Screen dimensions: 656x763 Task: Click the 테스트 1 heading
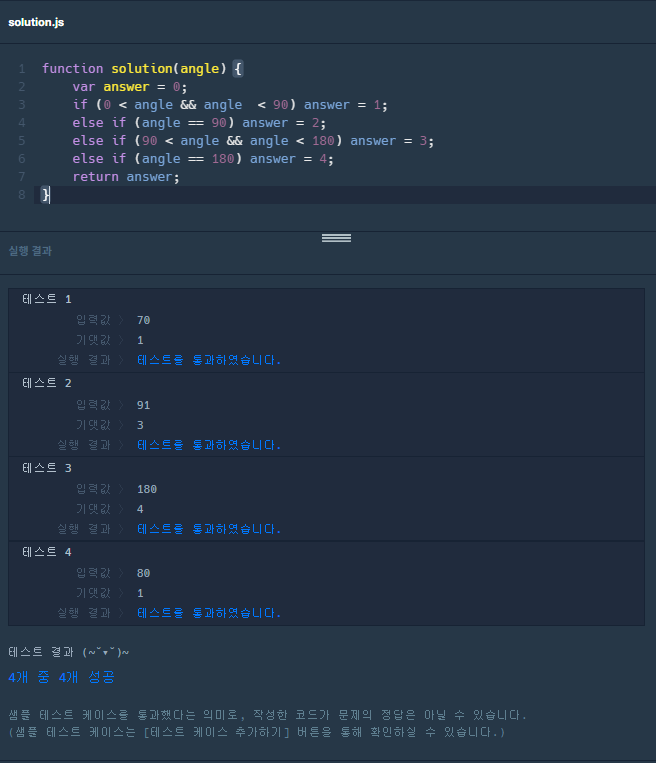47,299
